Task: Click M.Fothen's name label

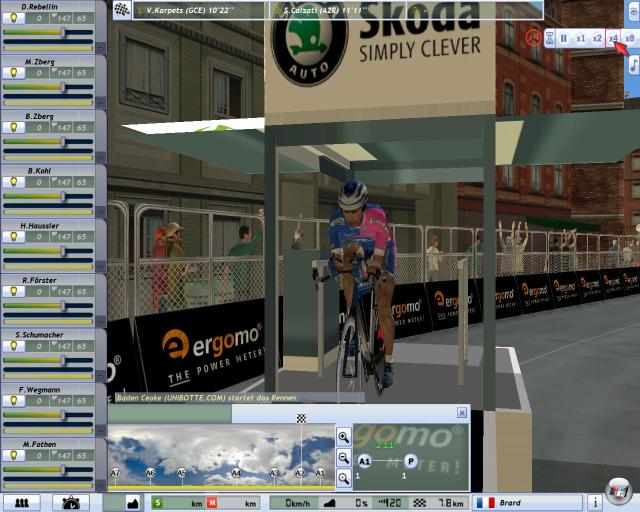Action: click(39, 444)
